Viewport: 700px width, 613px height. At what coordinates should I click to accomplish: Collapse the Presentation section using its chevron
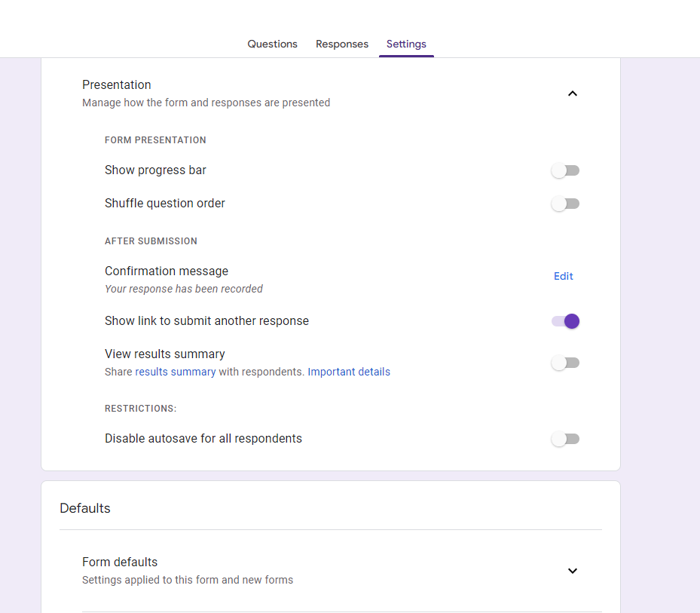[572, 93]
